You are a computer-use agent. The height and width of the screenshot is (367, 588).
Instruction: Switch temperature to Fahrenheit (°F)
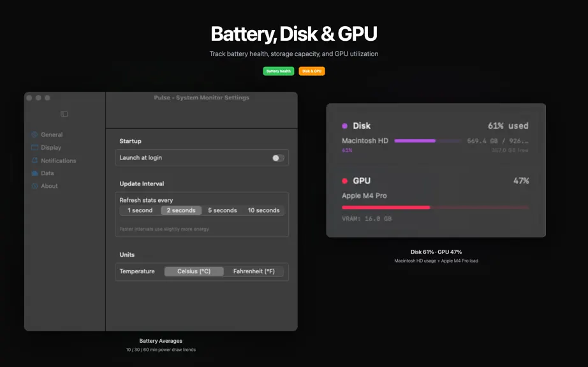click(254, 271)
